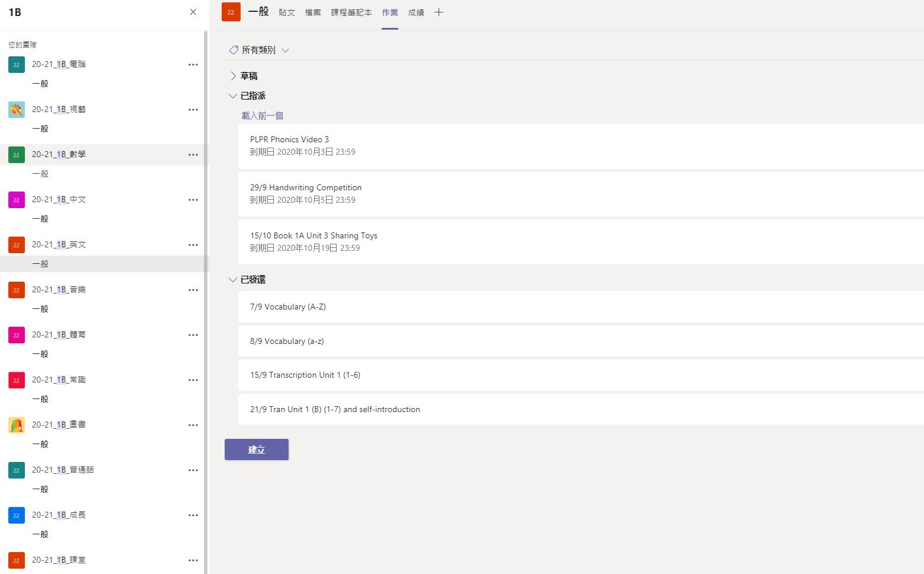This screenshot has height=574, width=924.
Task: Open the PLPR Phonics Video 3 assignment
Action: click(x=289, y=140)
